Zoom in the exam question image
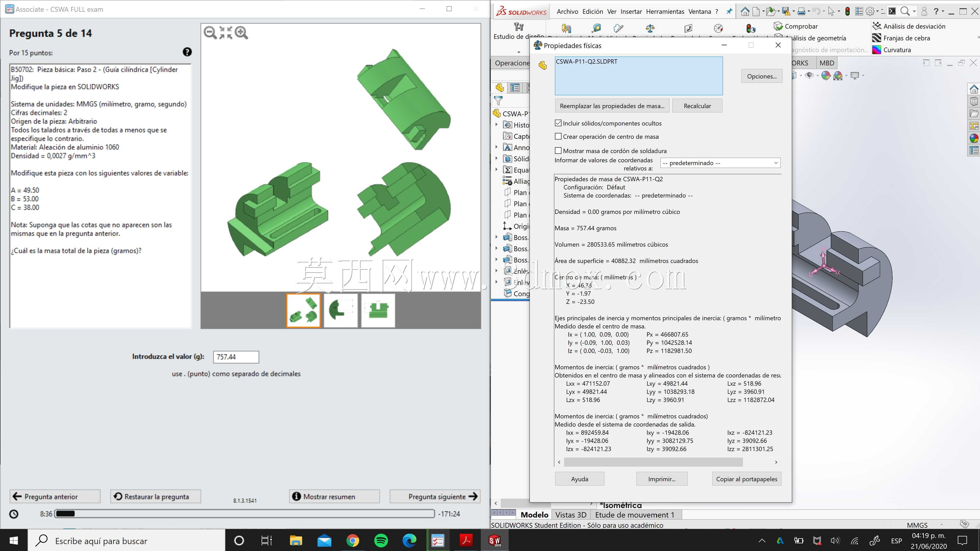Image resolution: width=980 pixels, height=551 pixels. click(241, 33)
